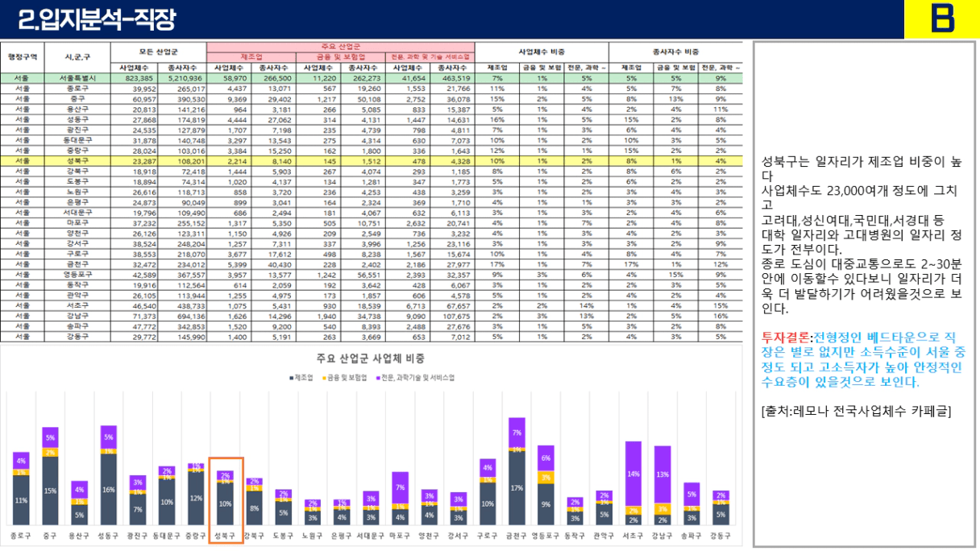Click the red 투자결론 text in notes

point(787,338)
